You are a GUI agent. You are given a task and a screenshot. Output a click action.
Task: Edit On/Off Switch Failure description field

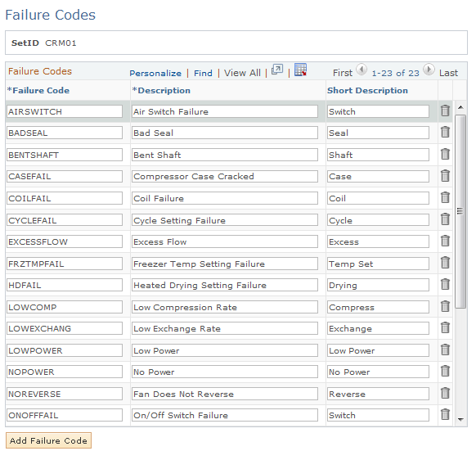(x=225, y=416)
